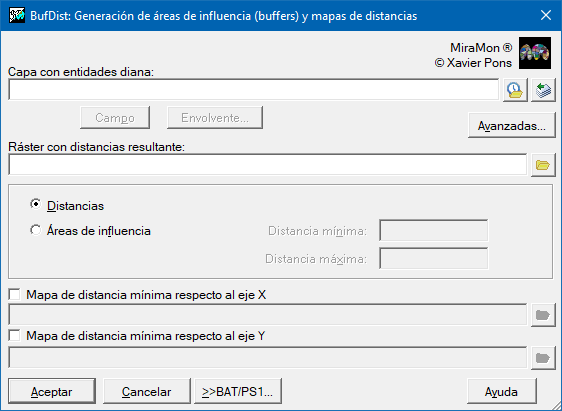The height and width of the screenshot is (411, 562).
Task: Browse folder for resulting distance raster
Action: click(x=543, y=165)
